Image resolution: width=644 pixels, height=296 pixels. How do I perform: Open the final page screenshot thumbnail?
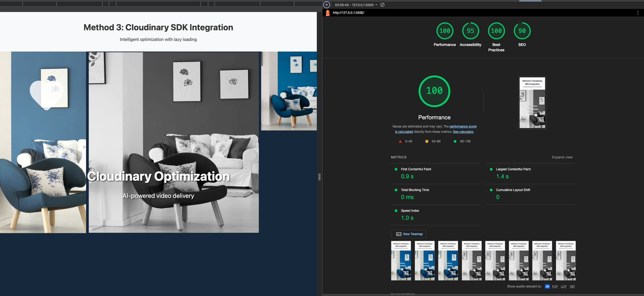pyautogui.click(x=533, y=103)
